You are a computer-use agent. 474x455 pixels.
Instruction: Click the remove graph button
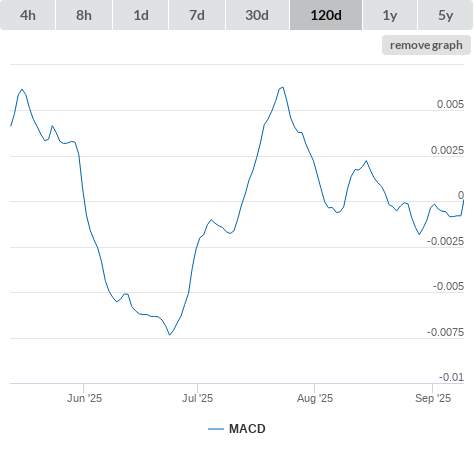tap(426, 45)
